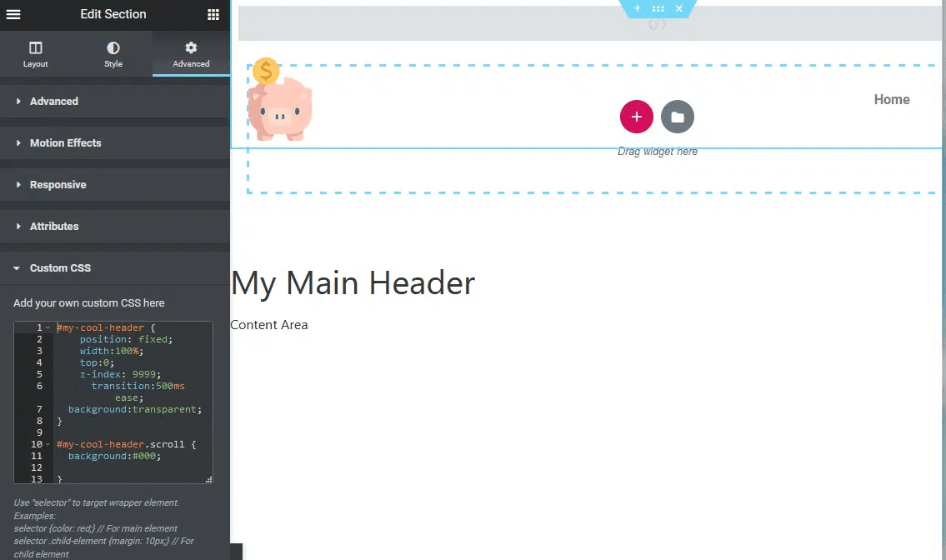Collapse the Custom CSS section
This screenshot has height=560, width=946.
[x=62, y=267]
